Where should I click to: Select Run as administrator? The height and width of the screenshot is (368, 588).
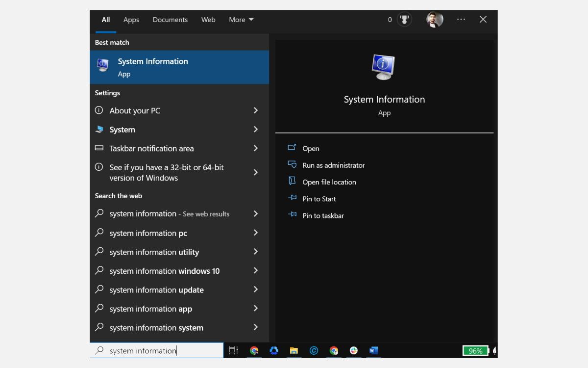[333, 165]
